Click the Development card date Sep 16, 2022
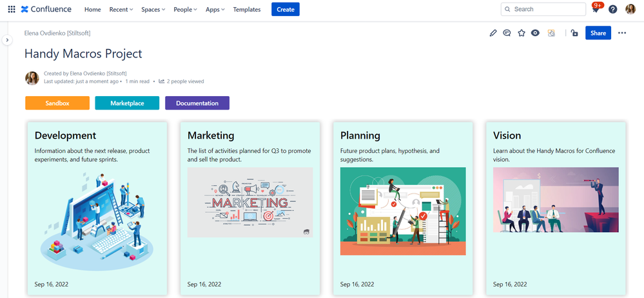This screenshot has height=298, width=644. tap(52, 284)
